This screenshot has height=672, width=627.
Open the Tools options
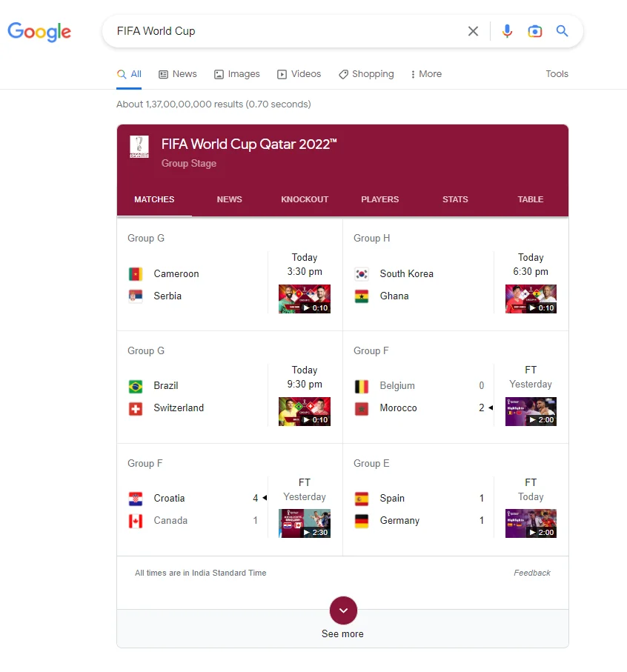point(557,74)
